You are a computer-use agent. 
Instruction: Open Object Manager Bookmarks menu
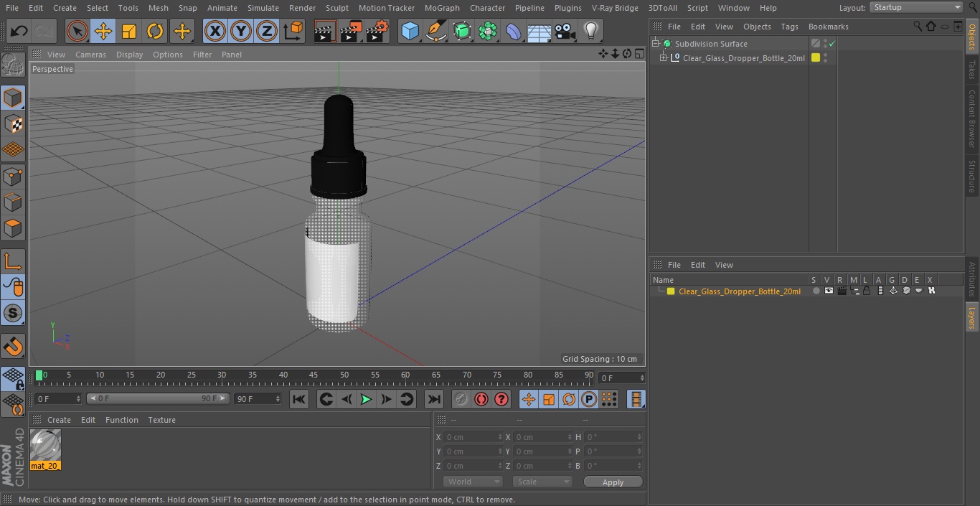pyautogui.click(x=829, y=27)
